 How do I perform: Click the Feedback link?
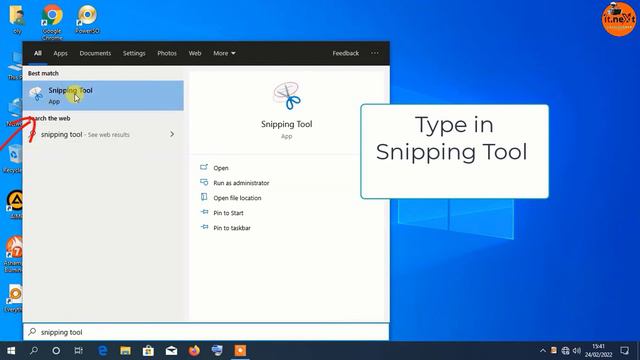point(345,53)
